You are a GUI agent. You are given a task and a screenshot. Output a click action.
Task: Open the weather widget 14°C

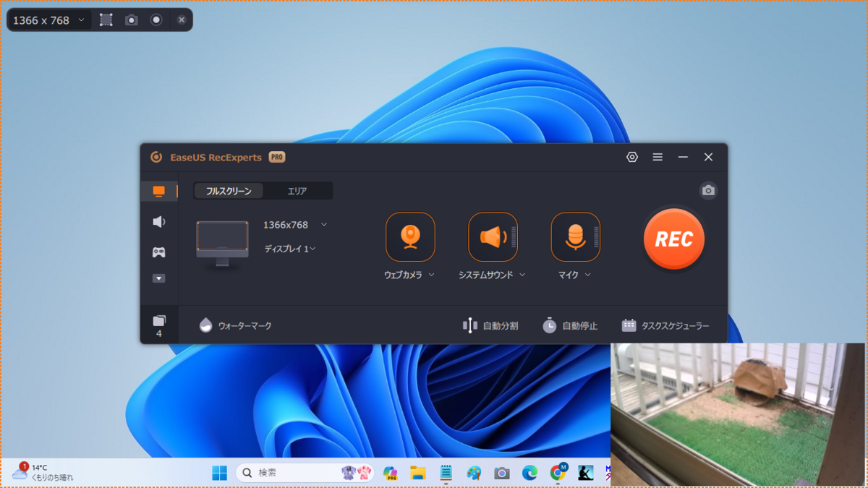tap(43, 473)
